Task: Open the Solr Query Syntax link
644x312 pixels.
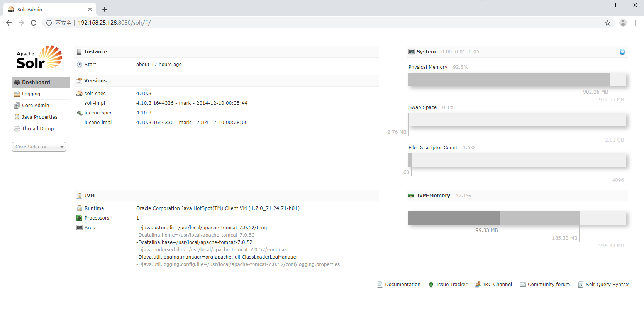Action: (607, 285)
